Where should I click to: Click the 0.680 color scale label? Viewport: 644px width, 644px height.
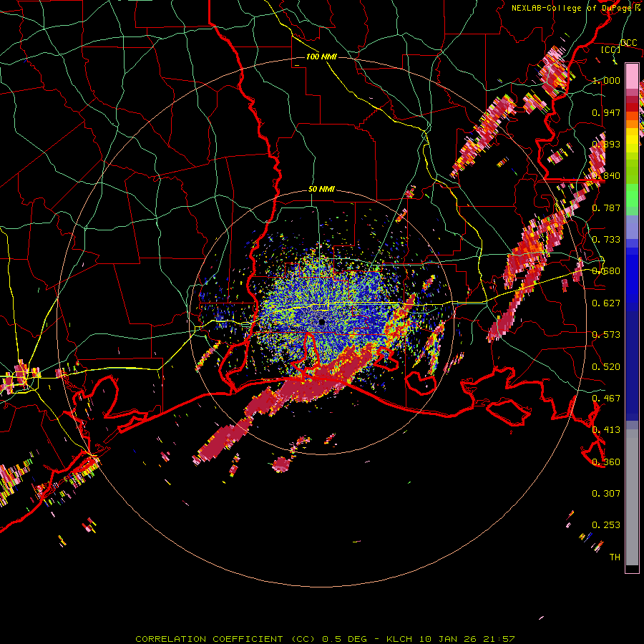point(606,271)
